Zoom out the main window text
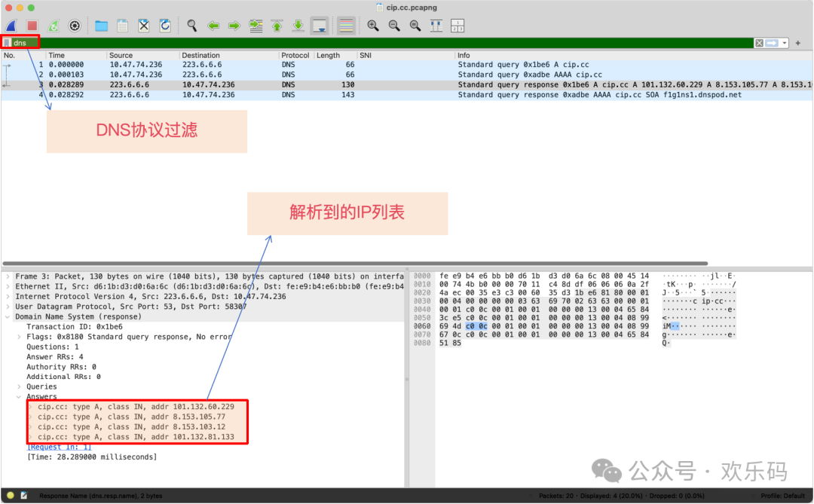Viewport: 814px width, 504px height. 394,26
